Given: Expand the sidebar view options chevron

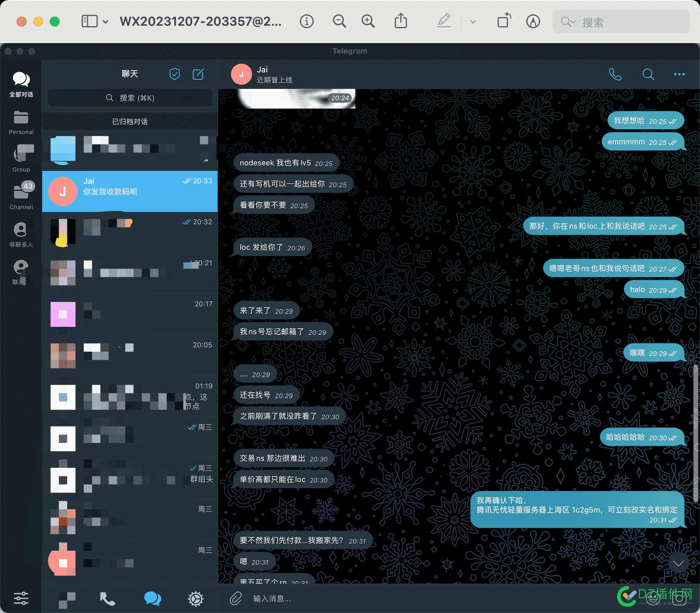Looking at the screenshot, I should click(x=105, y=22).
